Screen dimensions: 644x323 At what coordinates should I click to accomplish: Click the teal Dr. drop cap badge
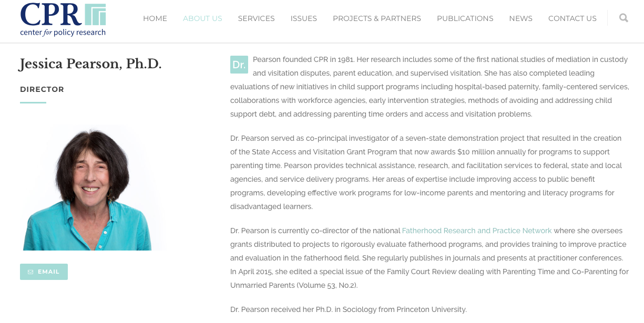pyautogui.click(x=239, y=65)
